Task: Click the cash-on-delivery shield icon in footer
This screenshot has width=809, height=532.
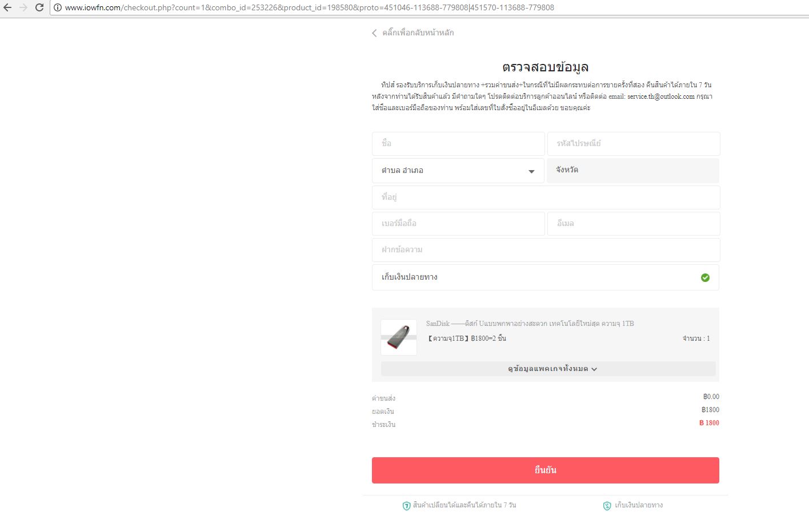Action: [x=607, y=506]
